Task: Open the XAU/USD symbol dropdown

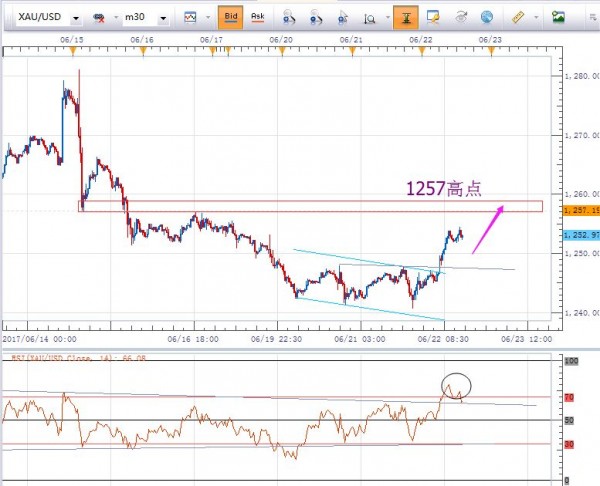Action: (x=76, y=18)
